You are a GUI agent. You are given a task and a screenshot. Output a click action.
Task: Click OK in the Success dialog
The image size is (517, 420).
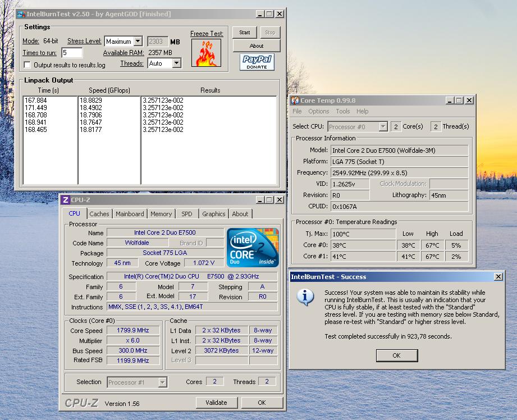pyautogui.click(x=397, y=355)
